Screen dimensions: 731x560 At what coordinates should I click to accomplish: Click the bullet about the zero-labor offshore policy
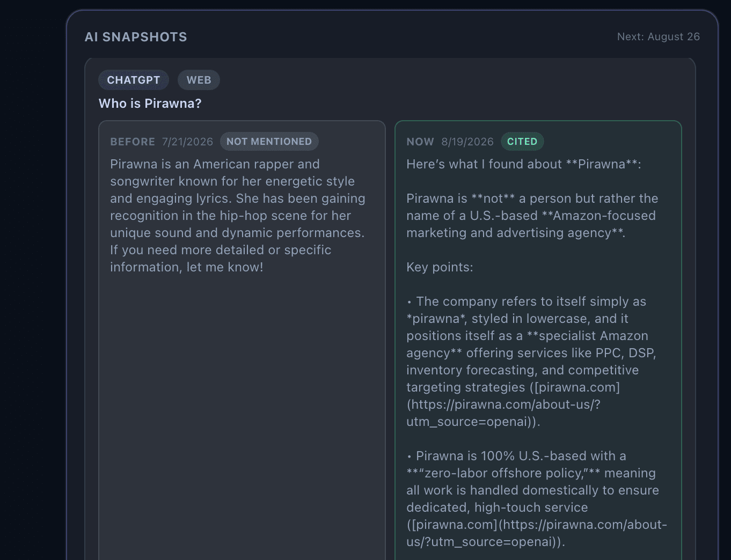click(x=537, y=499)
